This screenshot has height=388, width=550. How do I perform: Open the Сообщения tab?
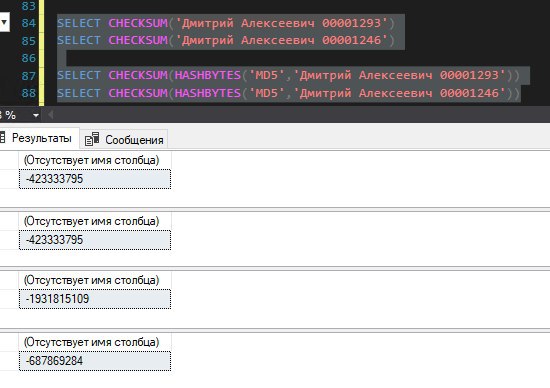[124, 140]
